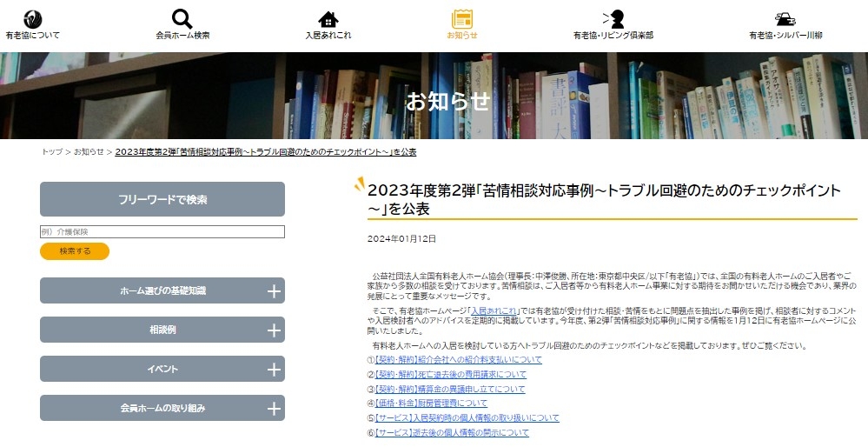Open 有老協・シルバー川柳 menu label
This screenshot has height=447, width=868.
[785, 36]
